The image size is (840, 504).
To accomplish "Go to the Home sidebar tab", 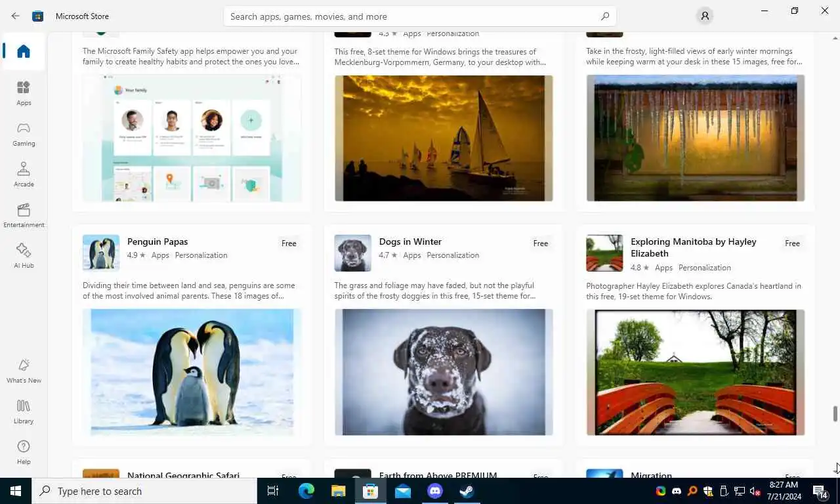I will (24, 51).
